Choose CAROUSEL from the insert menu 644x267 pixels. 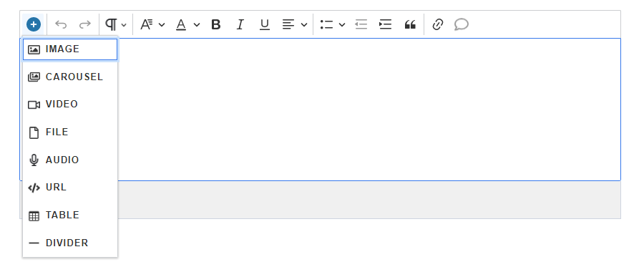click(x=70, y=77)
